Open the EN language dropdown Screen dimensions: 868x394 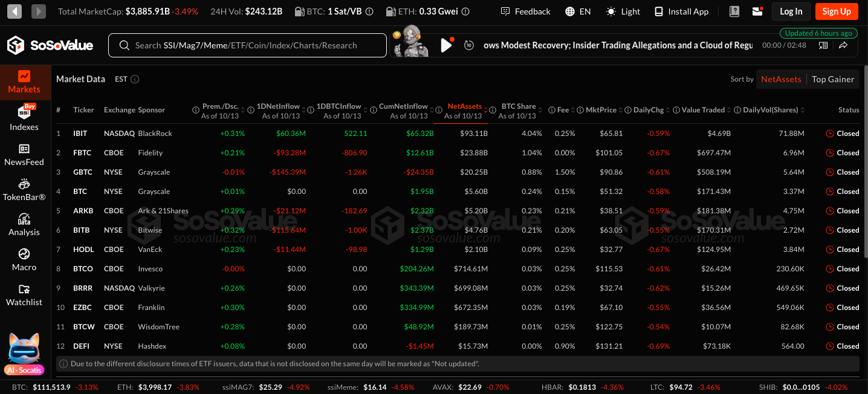pyautogui.click(x=578, y=11)
